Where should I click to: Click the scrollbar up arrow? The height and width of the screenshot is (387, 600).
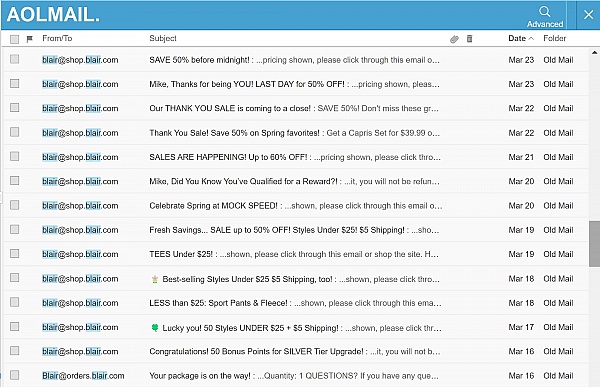click(594, 52)
